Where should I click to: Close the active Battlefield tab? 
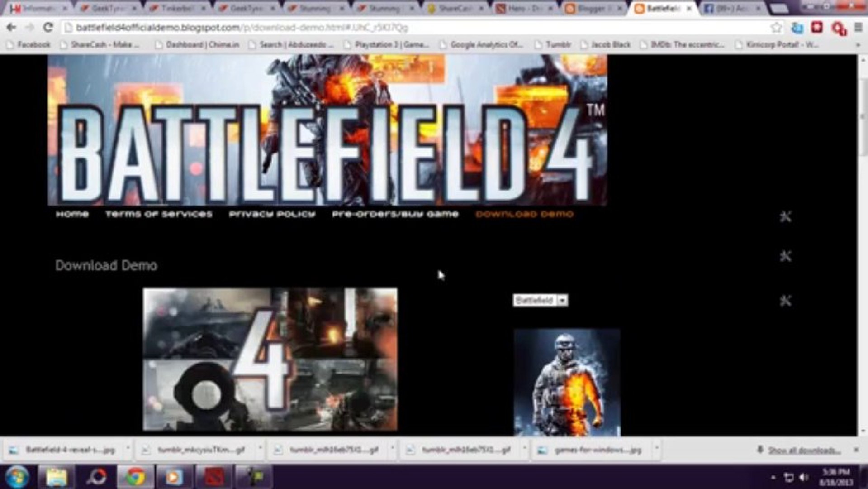(x=689, y=9)
